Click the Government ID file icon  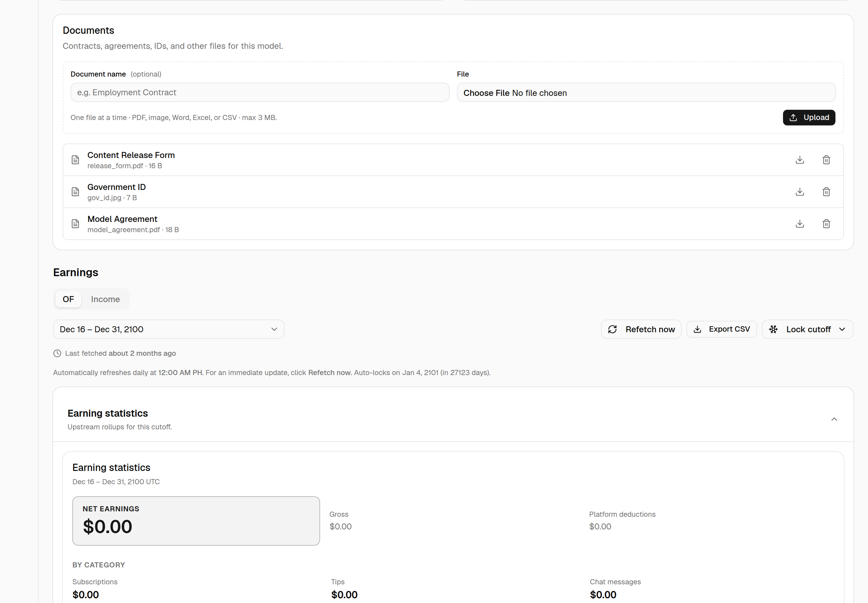(x=75, y=192)
